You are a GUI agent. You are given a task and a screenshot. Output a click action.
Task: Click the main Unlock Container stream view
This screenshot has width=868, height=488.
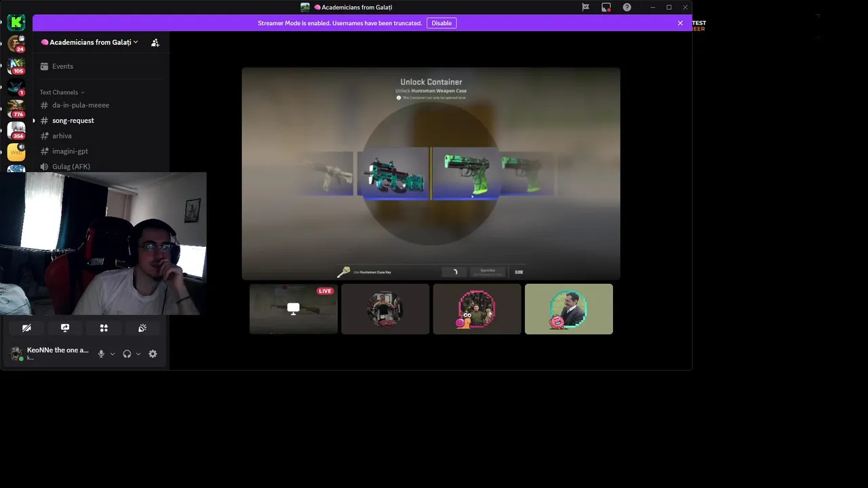coord(431,174)
